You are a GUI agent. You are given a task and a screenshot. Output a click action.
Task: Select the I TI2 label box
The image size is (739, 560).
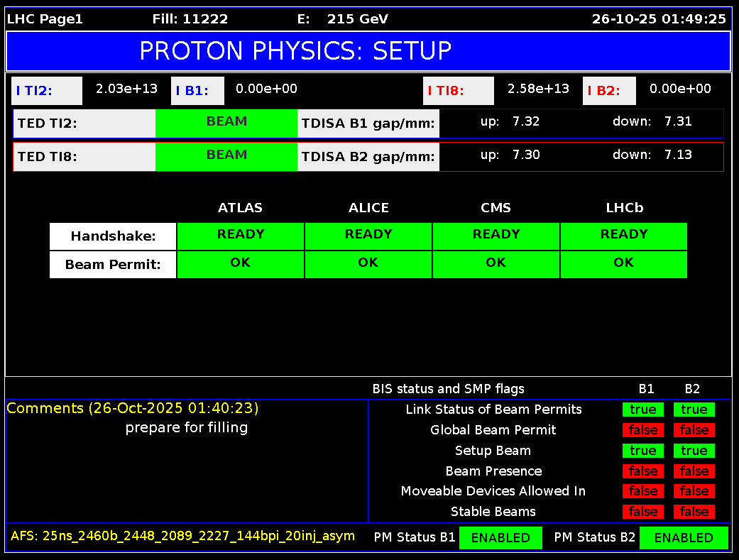pyautogui.click(x=47, y=91)
